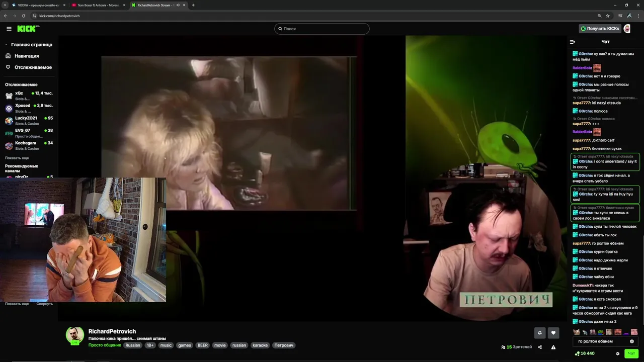Open chat settings gear icon
This screenshot has width=644, height=362.
click(618, 353)
